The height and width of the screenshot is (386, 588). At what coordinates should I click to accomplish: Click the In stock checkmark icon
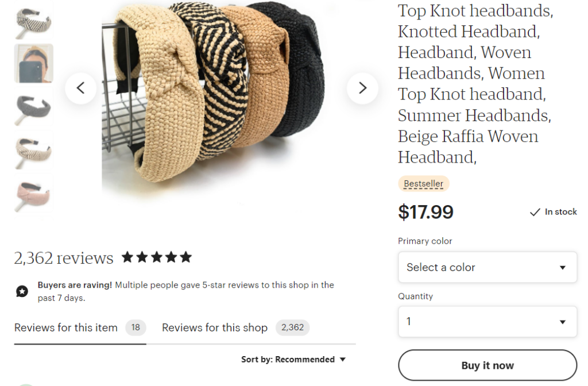pos(535,212)
